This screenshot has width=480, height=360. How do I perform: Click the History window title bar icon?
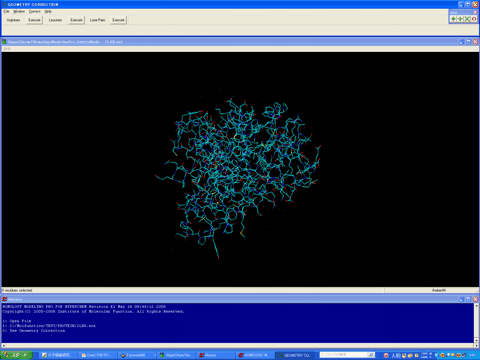click(5, 299)
